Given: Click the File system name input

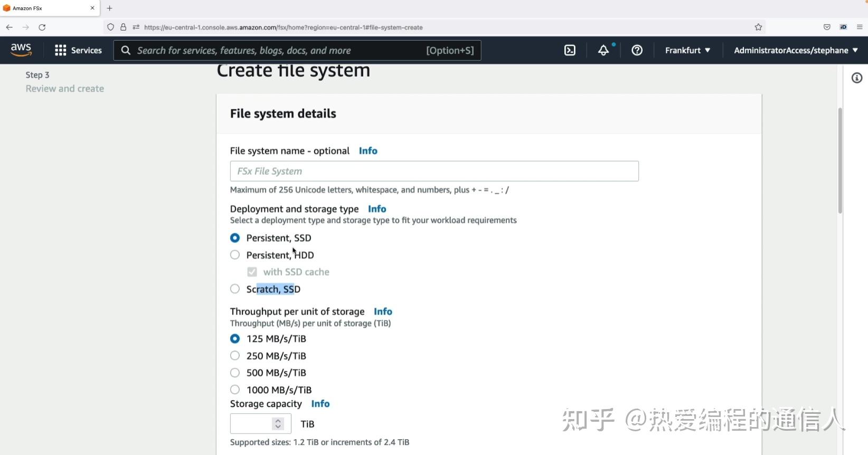Looking at the screenshot, I should coord(434,171).
